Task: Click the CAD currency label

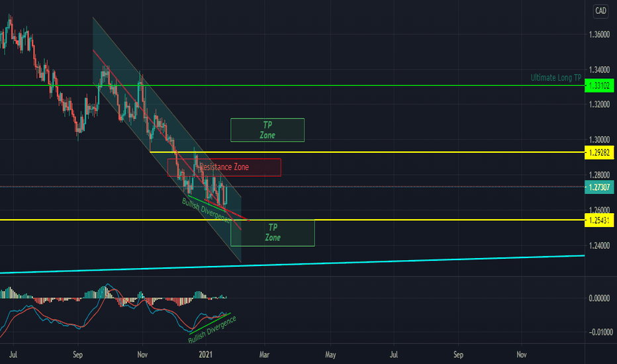Action: coord(600,11)
